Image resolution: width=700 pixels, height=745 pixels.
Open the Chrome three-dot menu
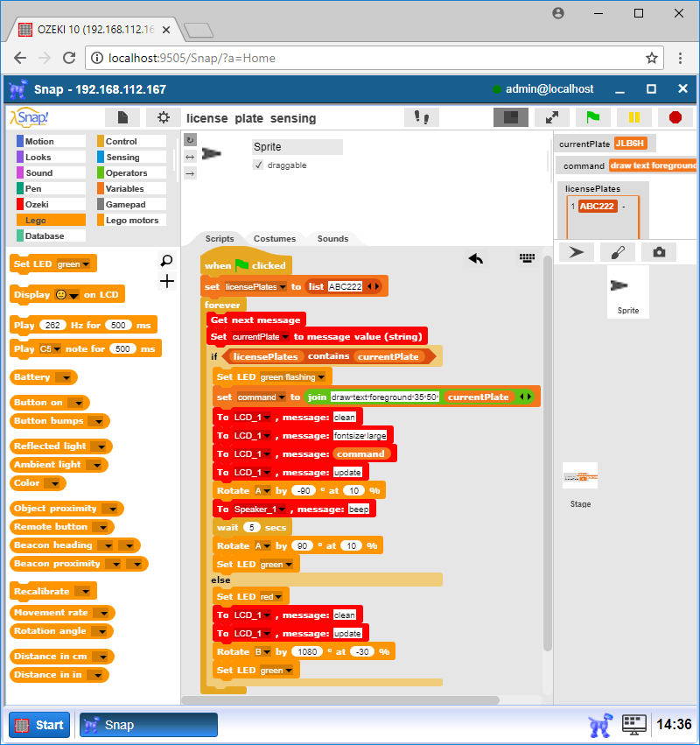click(680, 58)
